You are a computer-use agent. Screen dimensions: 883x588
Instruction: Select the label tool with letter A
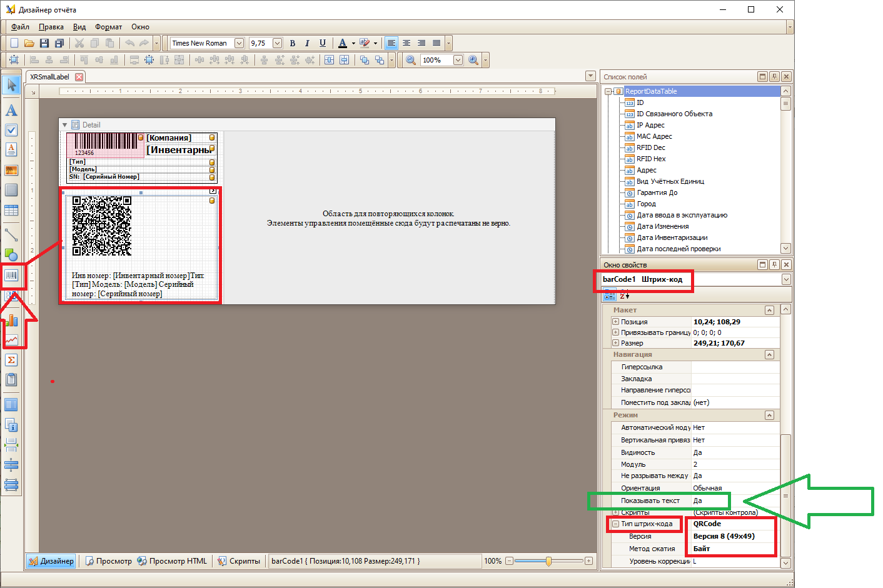tap(11, 111)
